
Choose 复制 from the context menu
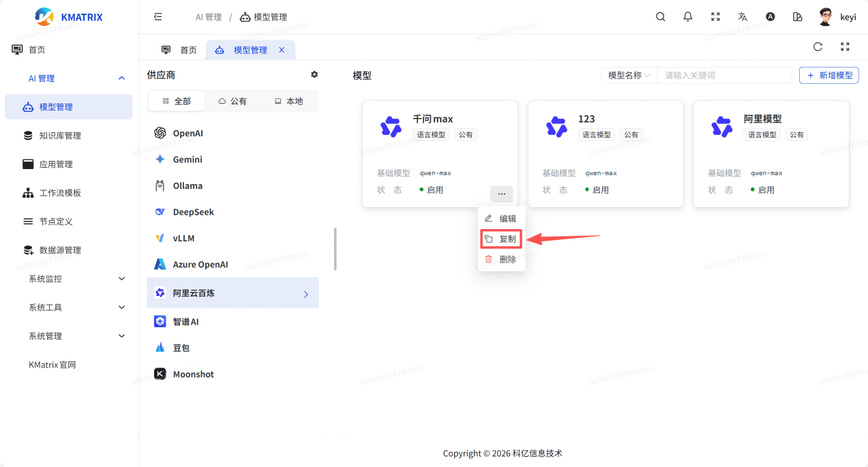point(501,239)
